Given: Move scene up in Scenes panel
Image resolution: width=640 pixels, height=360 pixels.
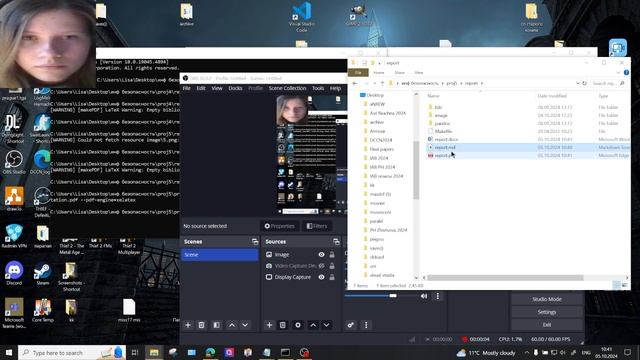Looking at the screenshot, I should tap(231, 325).
